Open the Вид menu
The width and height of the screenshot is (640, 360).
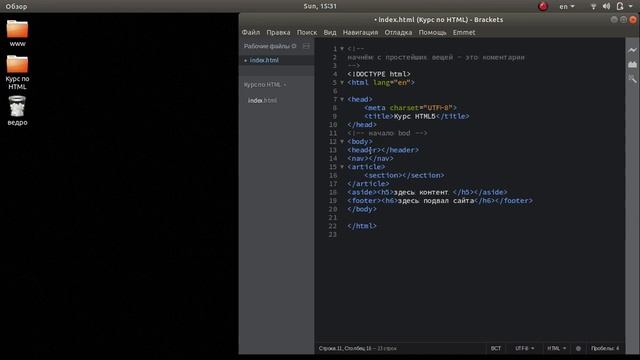point(330,32)
